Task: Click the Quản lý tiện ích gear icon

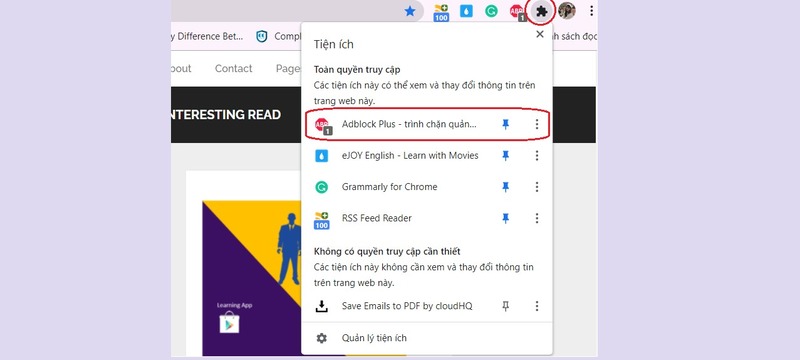Action: [x=321, y=338]
